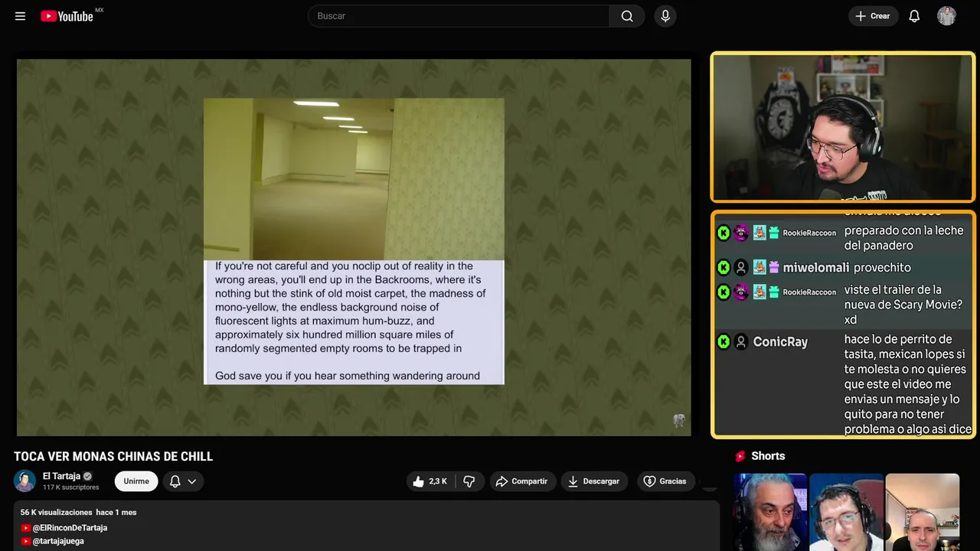Open notifications bell in top bar

coord(914,16)
